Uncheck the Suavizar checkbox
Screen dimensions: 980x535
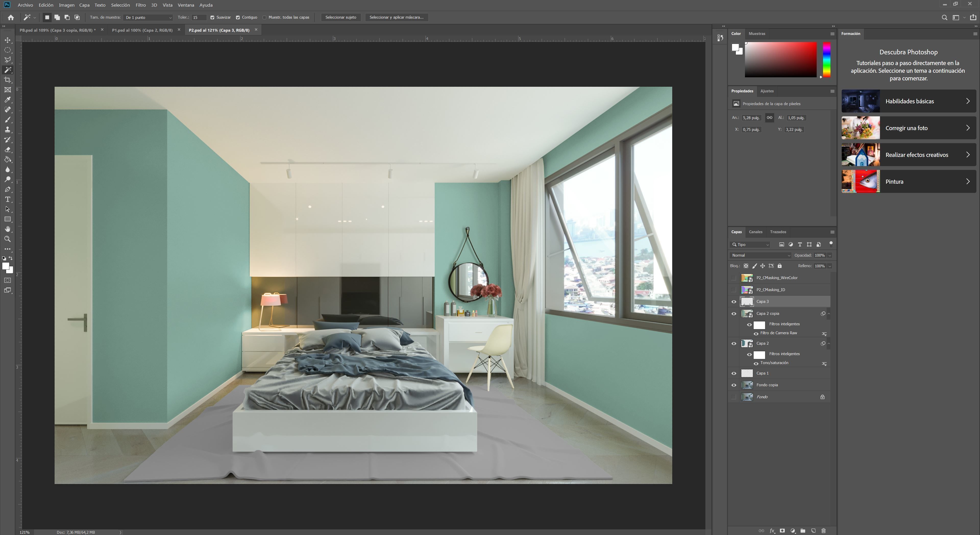click(212, 18)
